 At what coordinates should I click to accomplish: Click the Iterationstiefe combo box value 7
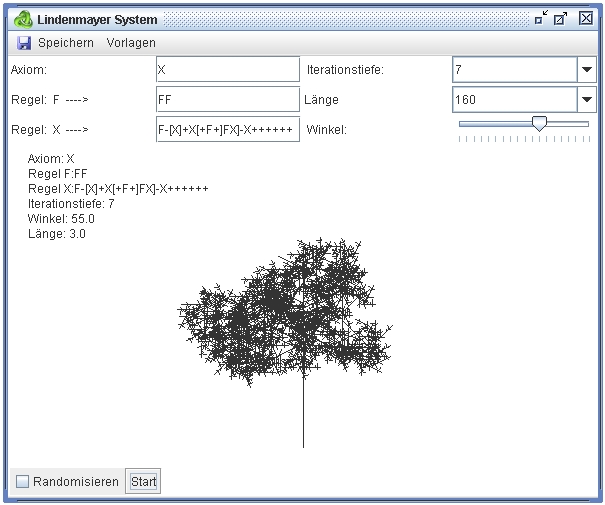(x=515, y=69)
